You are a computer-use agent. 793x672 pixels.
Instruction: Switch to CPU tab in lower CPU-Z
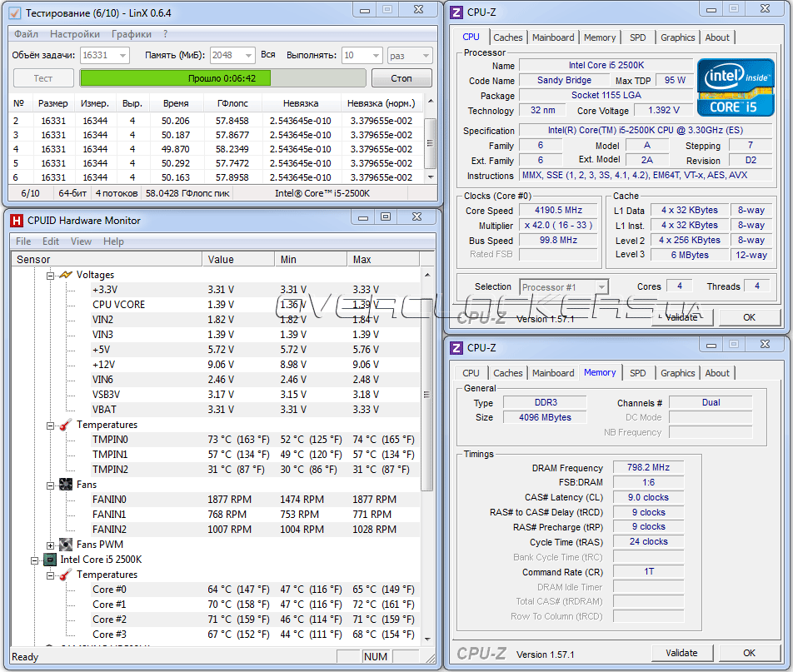tap(471, 373)
